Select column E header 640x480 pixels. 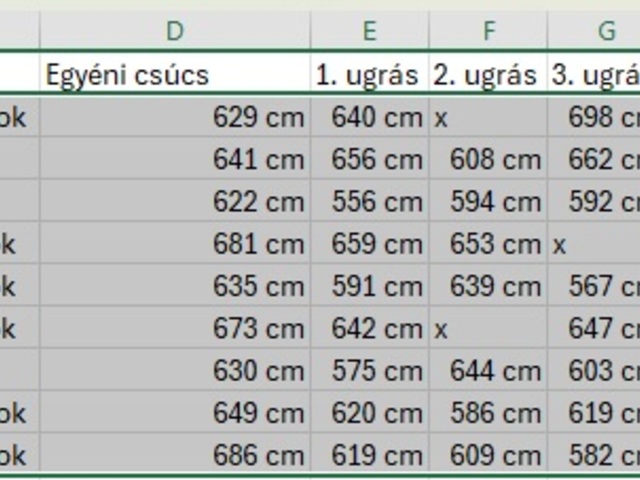369,31
